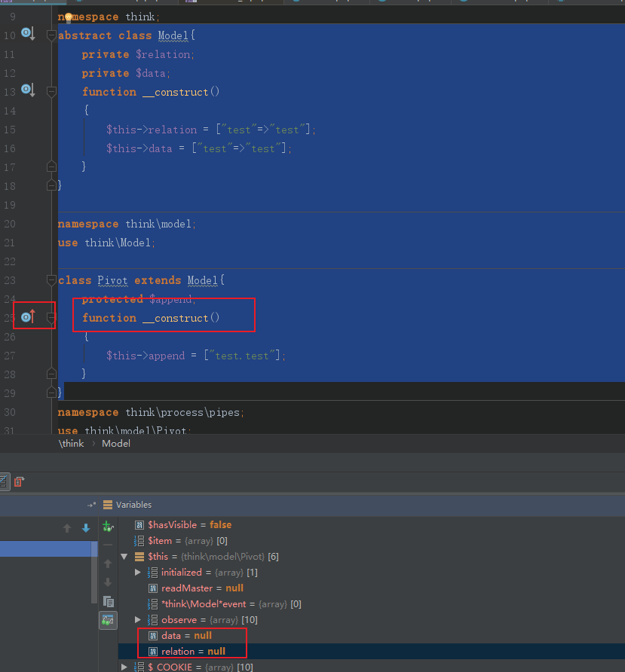Viewport: 625px width, 672px height.
Task: Click the array icon beside $_COOKIE
Action: click(x=139, y=667)
